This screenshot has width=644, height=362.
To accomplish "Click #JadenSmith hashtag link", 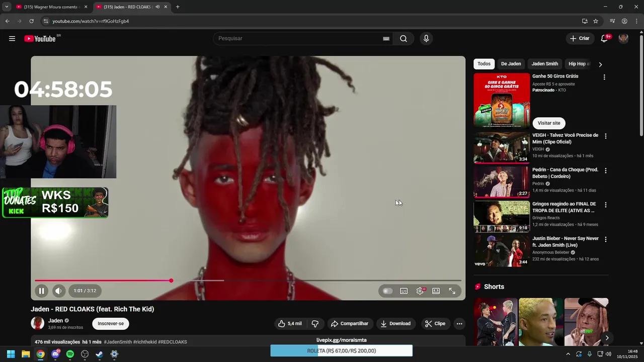I will pyautogui.click(x=118, y=342).
